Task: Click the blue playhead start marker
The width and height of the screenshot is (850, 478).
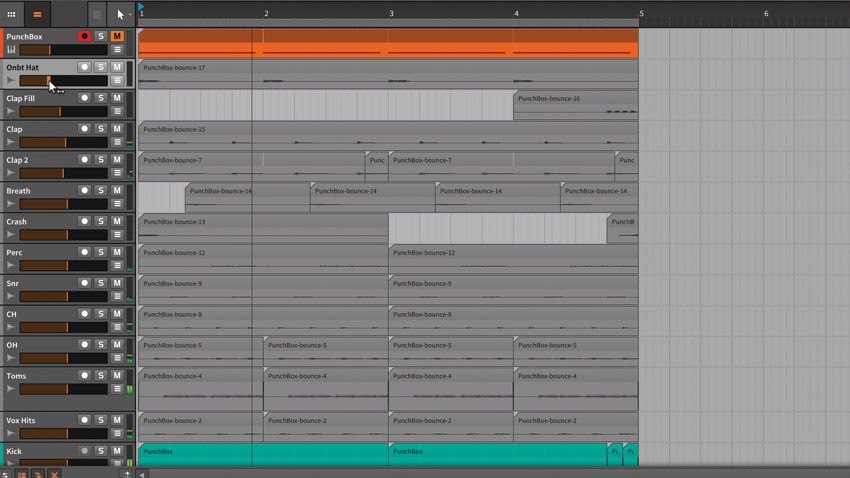Action: pyautogui.click(x=141, y=7)
